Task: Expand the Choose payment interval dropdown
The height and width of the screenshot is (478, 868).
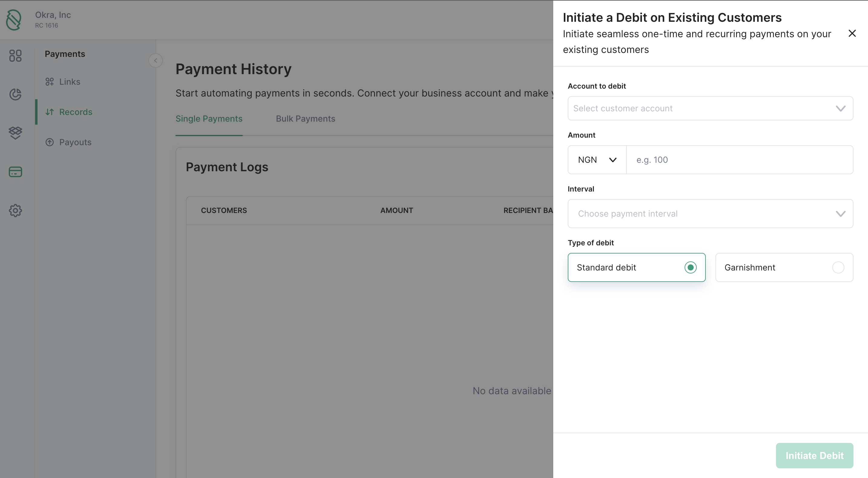Action: (x=710, y=214)
